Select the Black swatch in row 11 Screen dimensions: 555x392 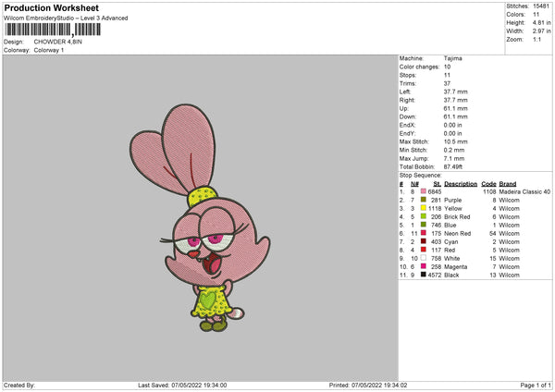(x=423, y=275)
